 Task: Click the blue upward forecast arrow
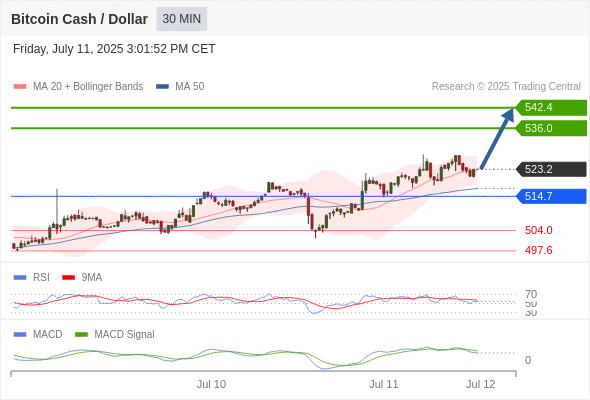[497, 138]
